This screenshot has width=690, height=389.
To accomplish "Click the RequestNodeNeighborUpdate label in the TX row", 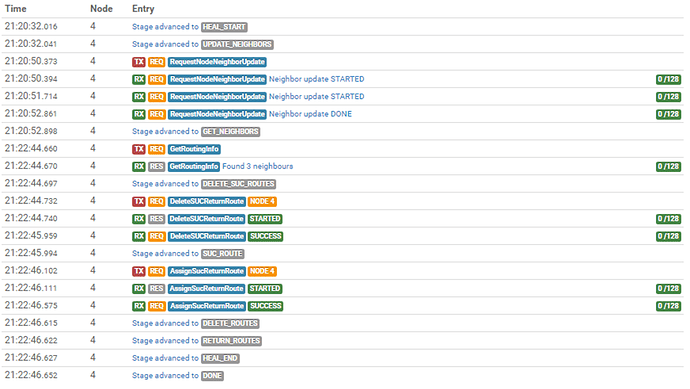I will coord(217,62).
